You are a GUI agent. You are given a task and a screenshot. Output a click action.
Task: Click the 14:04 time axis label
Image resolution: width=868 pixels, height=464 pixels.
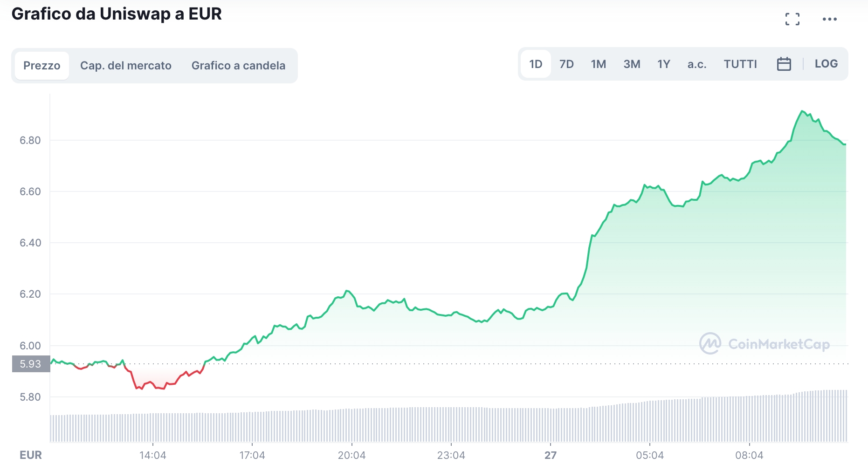(x=153, y=455)
